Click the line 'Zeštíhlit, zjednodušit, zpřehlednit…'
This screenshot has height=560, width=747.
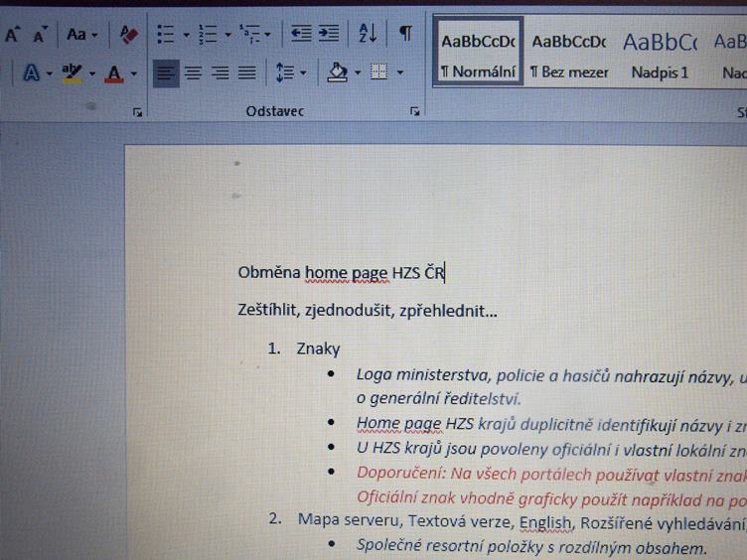click(x=368, y=311)
